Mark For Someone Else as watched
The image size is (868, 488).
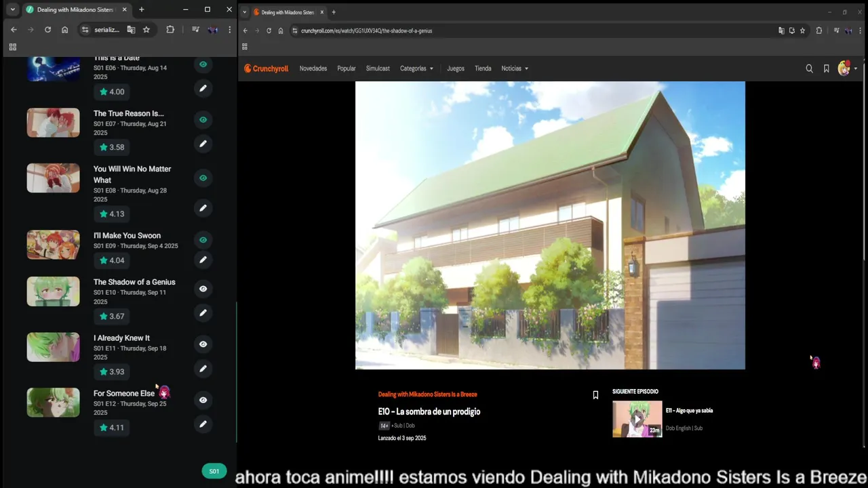coord(203,400)
